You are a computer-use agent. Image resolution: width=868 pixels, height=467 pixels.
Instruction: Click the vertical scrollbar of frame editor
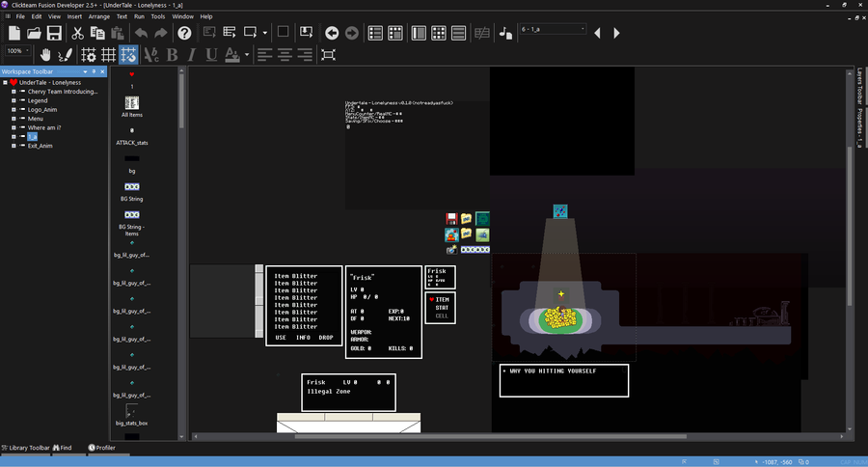pos(850,226)
